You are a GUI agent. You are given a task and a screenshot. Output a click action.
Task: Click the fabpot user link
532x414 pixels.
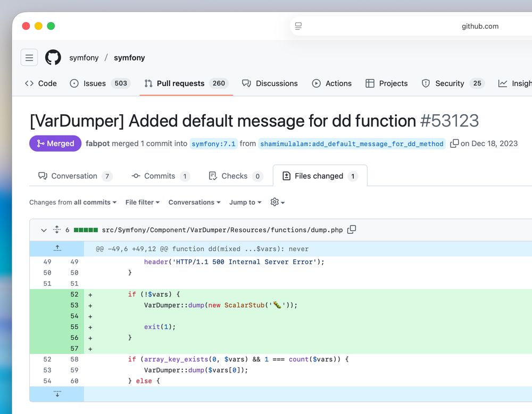98,143
